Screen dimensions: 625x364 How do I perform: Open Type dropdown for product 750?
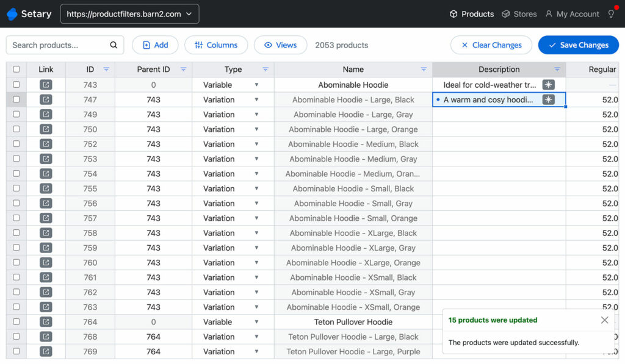(257, 129)
